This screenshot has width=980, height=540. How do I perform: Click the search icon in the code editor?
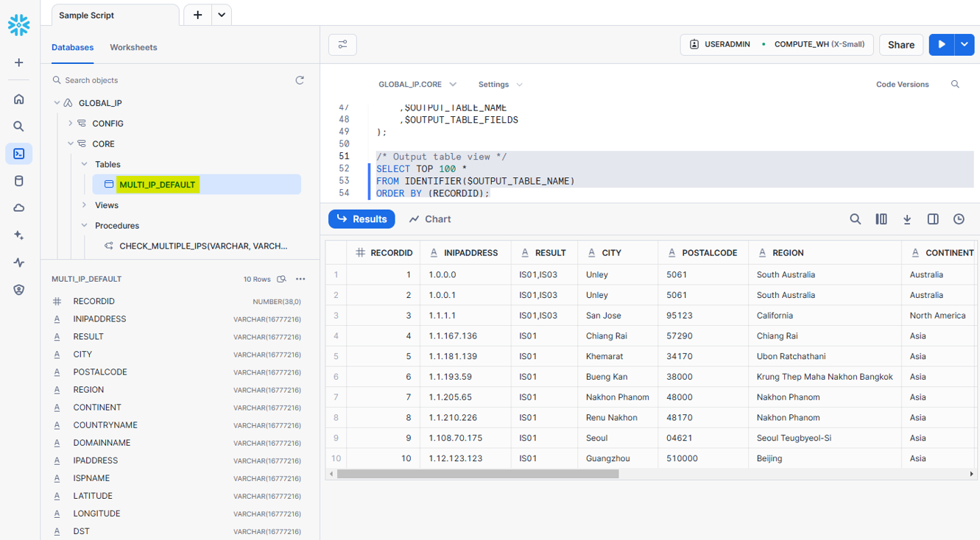click(955, 85)
